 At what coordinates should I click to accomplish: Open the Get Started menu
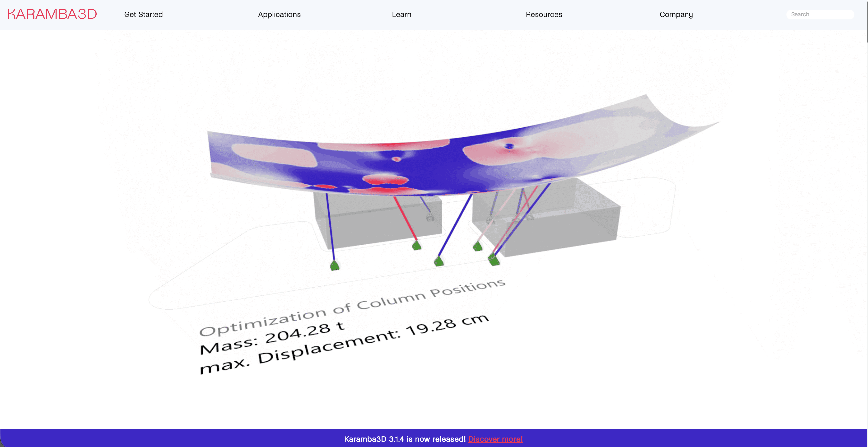(143, 15)
